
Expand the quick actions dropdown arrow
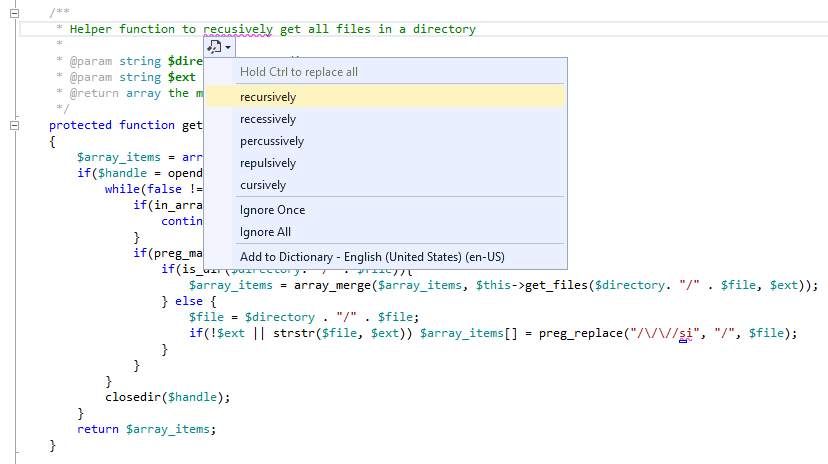(228, 48)
